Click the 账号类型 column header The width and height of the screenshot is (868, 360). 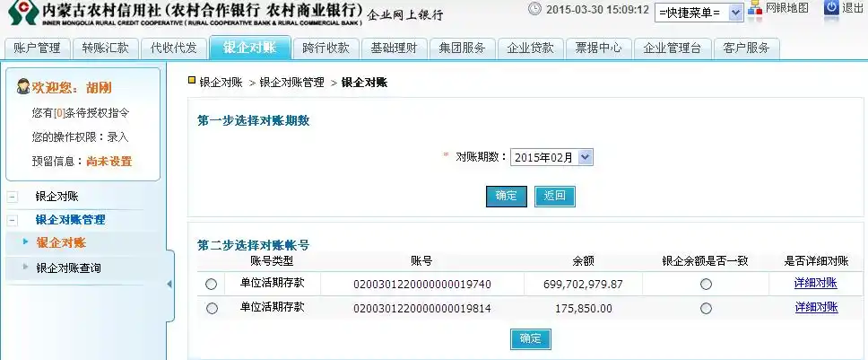pyautogui.click(x=272, y=261)
